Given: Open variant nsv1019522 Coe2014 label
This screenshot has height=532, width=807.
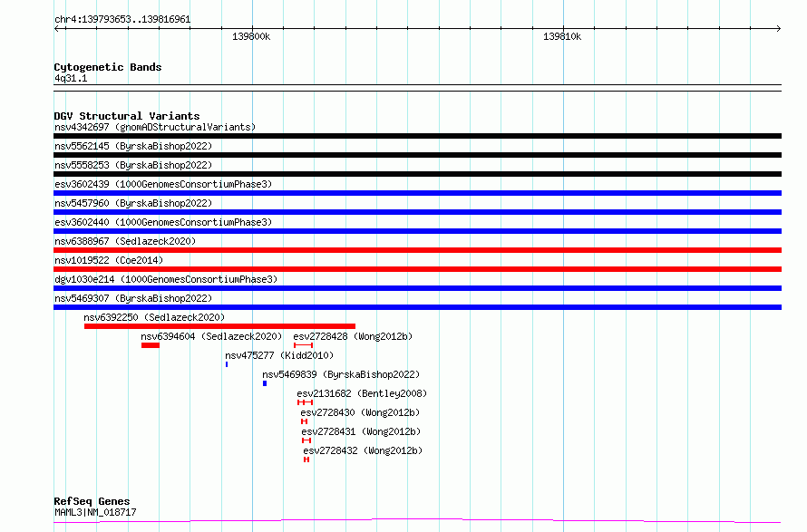Looking at the screenshot, I should click(109, 260).
